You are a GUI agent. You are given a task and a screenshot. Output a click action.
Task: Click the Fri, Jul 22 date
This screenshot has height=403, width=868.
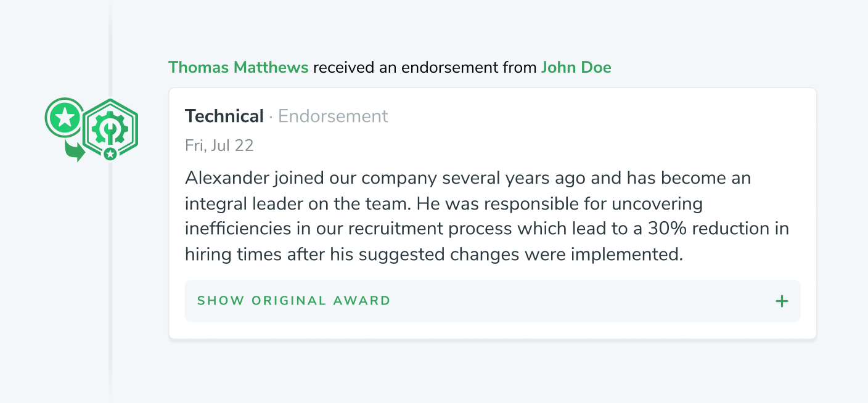(219, 145)
